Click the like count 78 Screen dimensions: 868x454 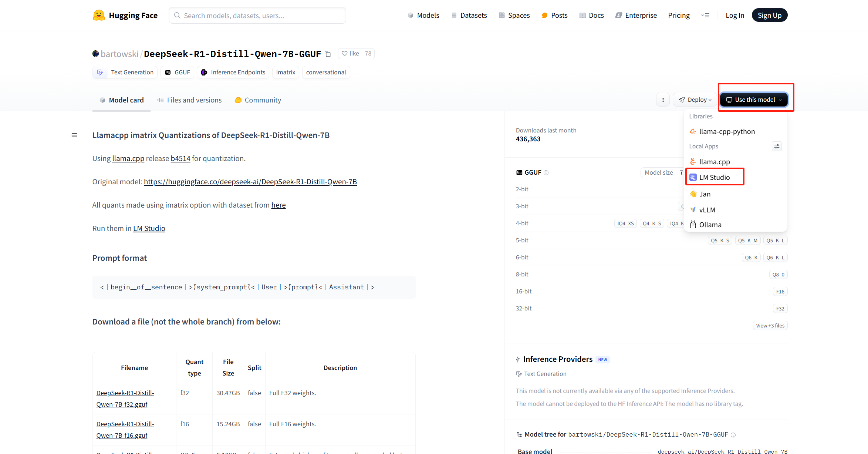(x=368, y=54)
